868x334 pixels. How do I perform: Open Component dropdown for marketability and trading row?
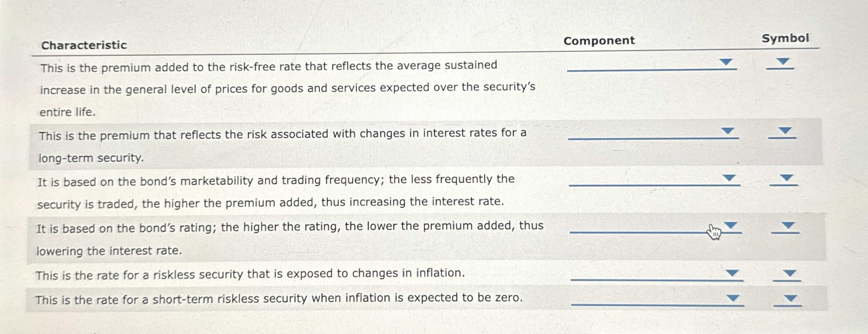point(654,179)
